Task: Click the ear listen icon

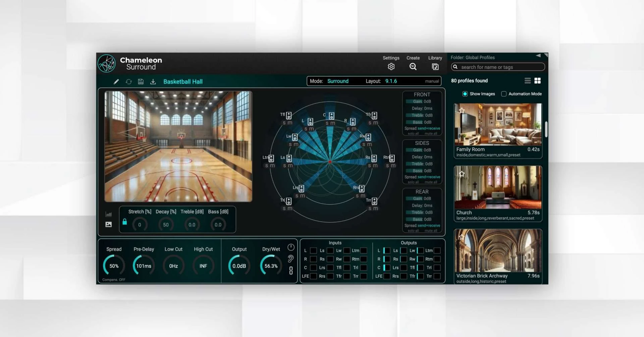Action: 291,259
